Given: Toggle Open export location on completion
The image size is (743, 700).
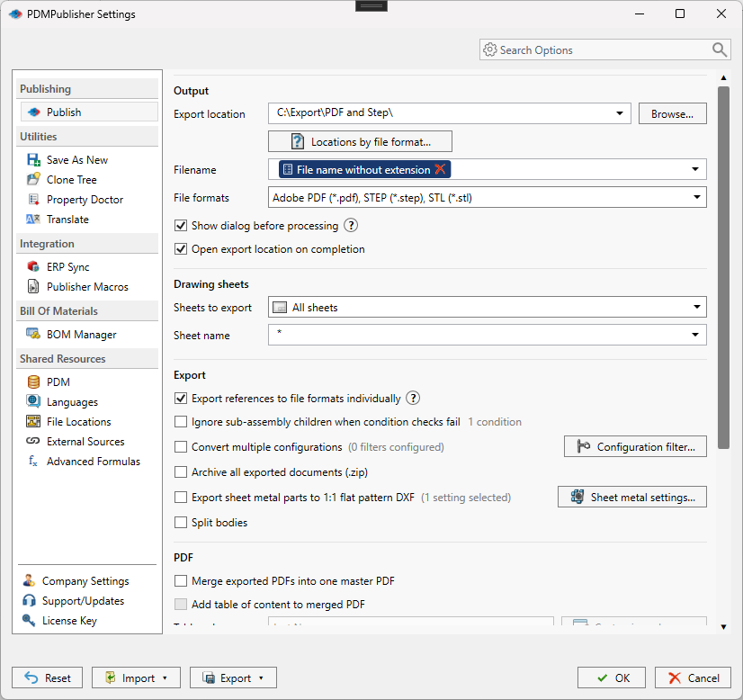Looking at the screenshot, I should click(x=181, y=249).
